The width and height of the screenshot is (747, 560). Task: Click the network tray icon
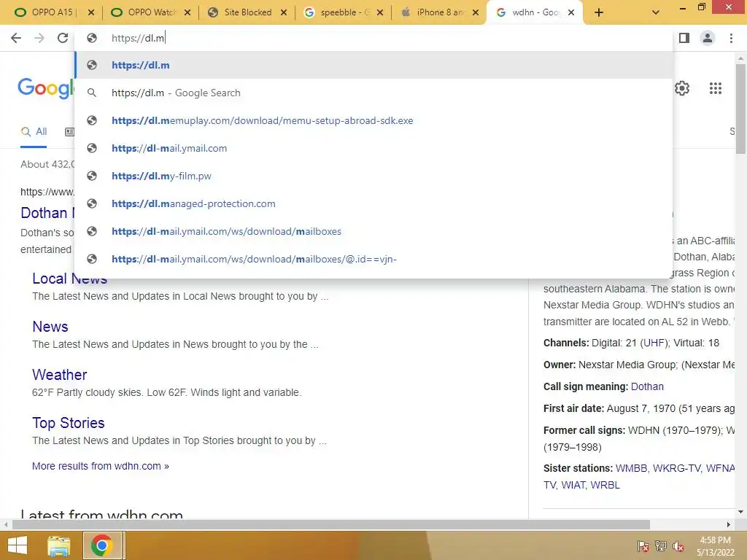(x=661, y=546)
